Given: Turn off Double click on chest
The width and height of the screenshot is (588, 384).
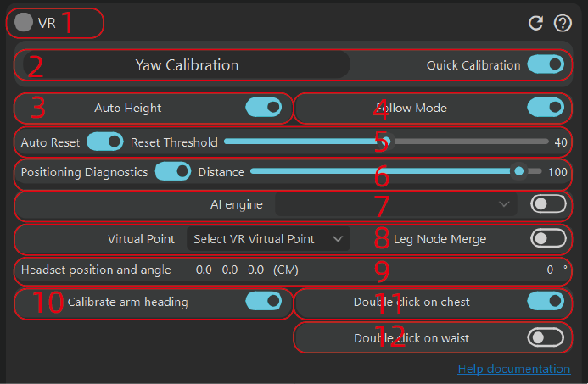Looking at the screenshot, I should point(546,301).
